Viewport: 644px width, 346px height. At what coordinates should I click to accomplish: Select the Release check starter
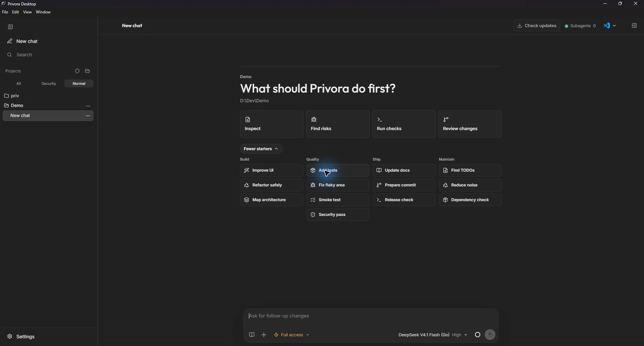click(x=404, y=200)
